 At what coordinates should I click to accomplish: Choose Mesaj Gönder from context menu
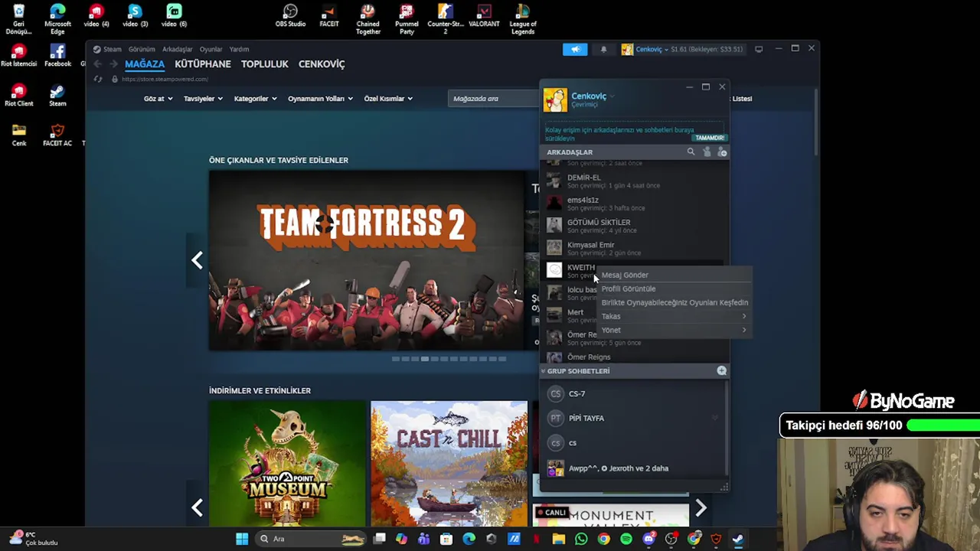(625, 275)
